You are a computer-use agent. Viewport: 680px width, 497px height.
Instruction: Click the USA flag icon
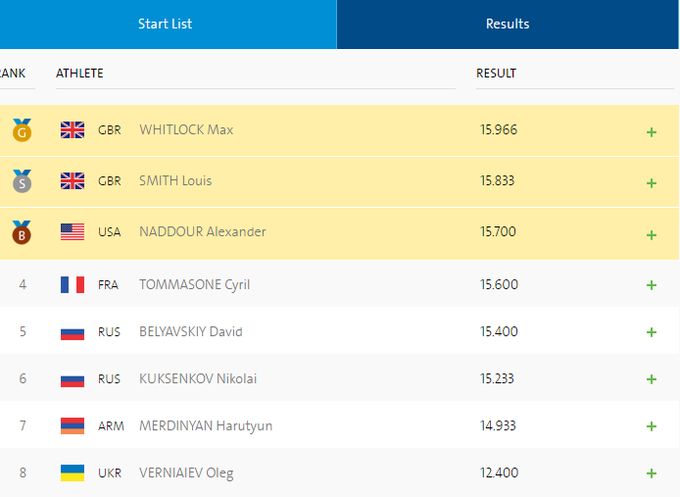(73, 232)
